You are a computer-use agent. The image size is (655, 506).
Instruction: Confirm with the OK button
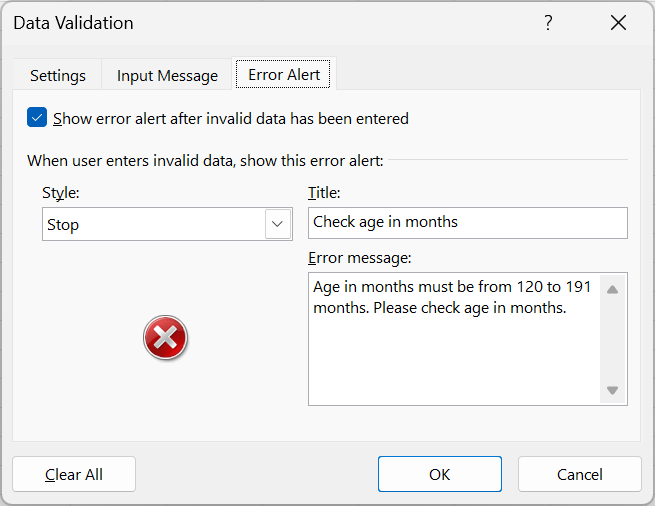(440, 474)
